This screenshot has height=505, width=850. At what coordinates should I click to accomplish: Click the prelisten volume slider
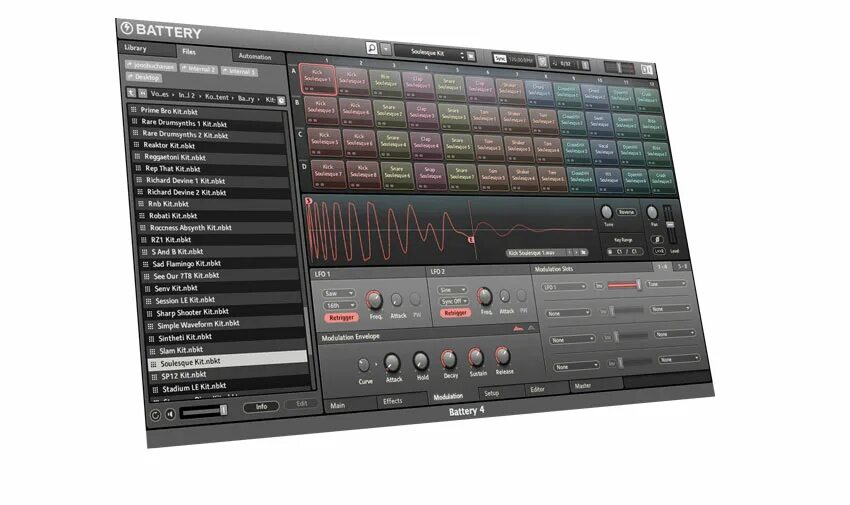point(204,412)
